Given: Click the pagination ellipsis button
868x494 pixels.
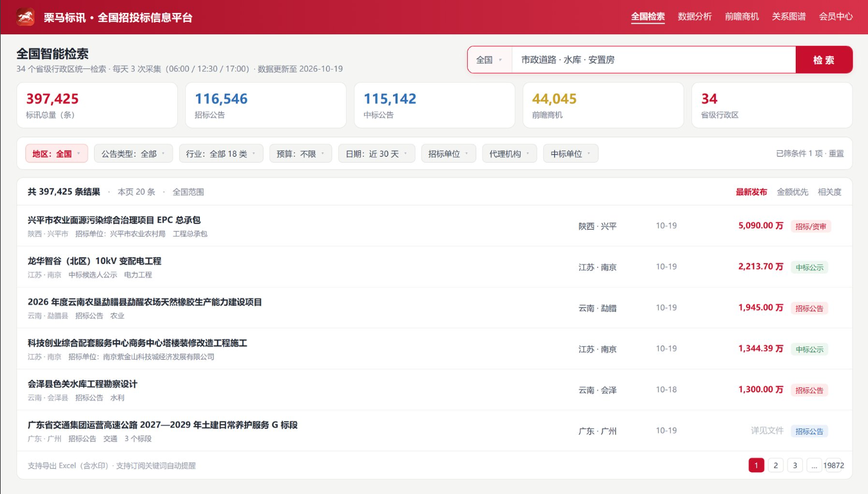Looking at the screenshot, I should (815, 465).
